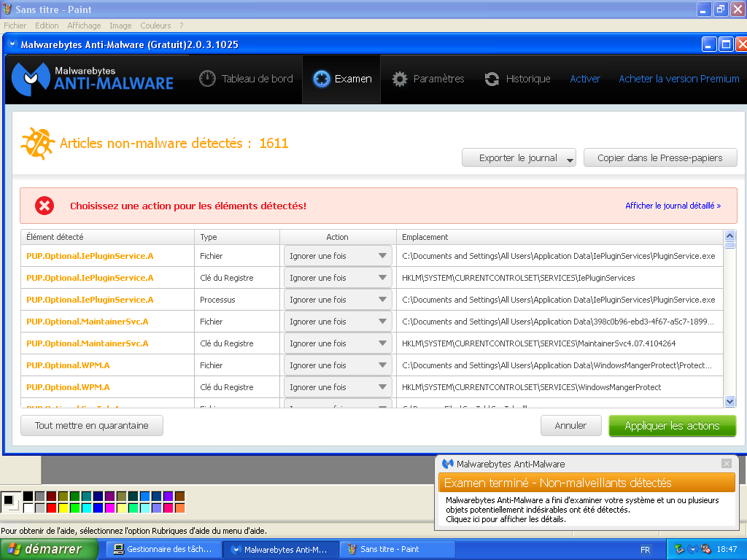This screenshot has height=560, width=747.
Task: Click FR language indicator in taskbar
Action: 645,550
